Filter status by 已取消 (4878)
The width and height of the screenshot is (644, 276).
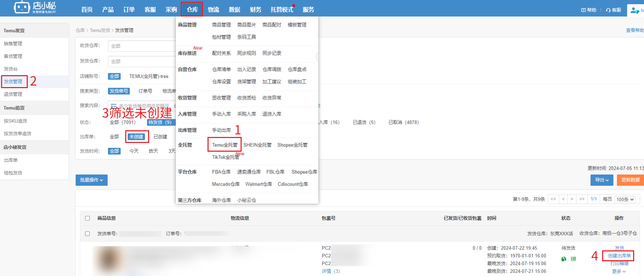[x=403, y=122]
